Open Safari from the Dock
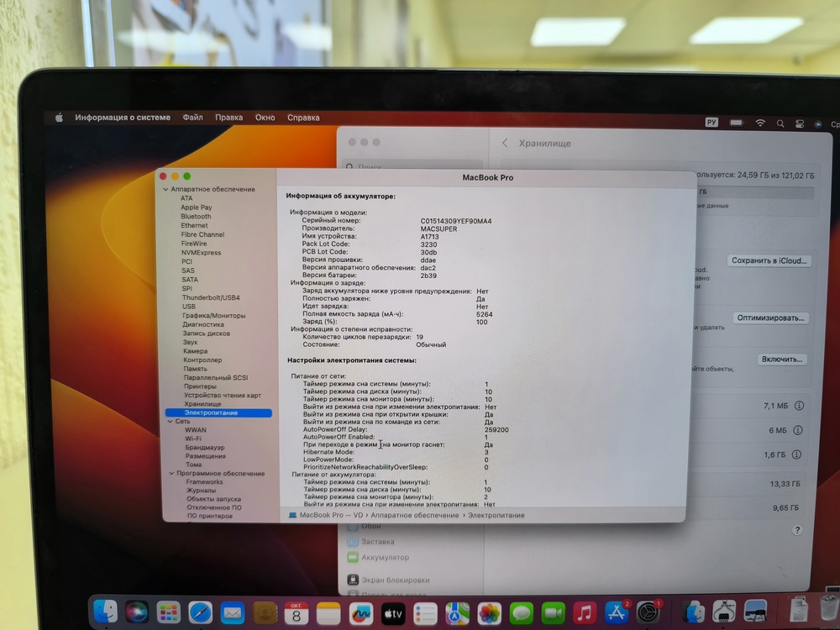Screen dimensions: 840x630 point(202,611)
